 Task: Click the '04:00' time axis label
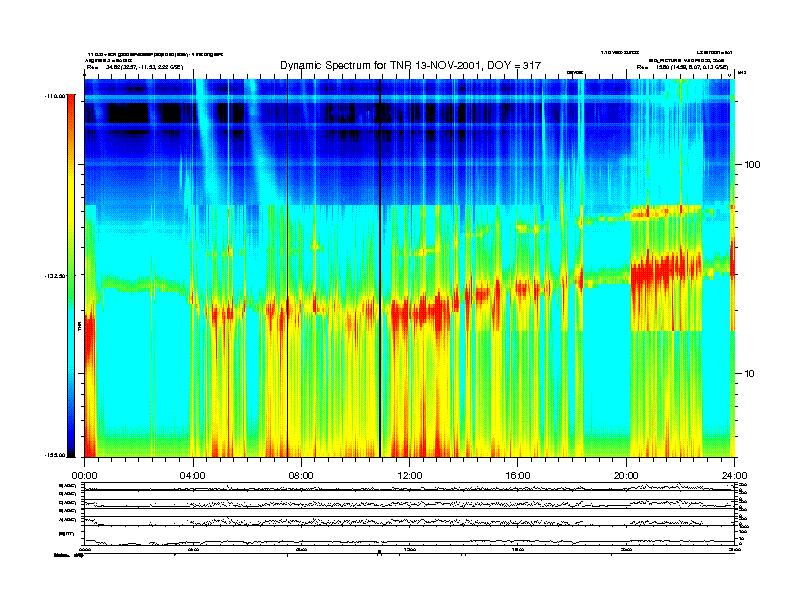tap(193, 476)
